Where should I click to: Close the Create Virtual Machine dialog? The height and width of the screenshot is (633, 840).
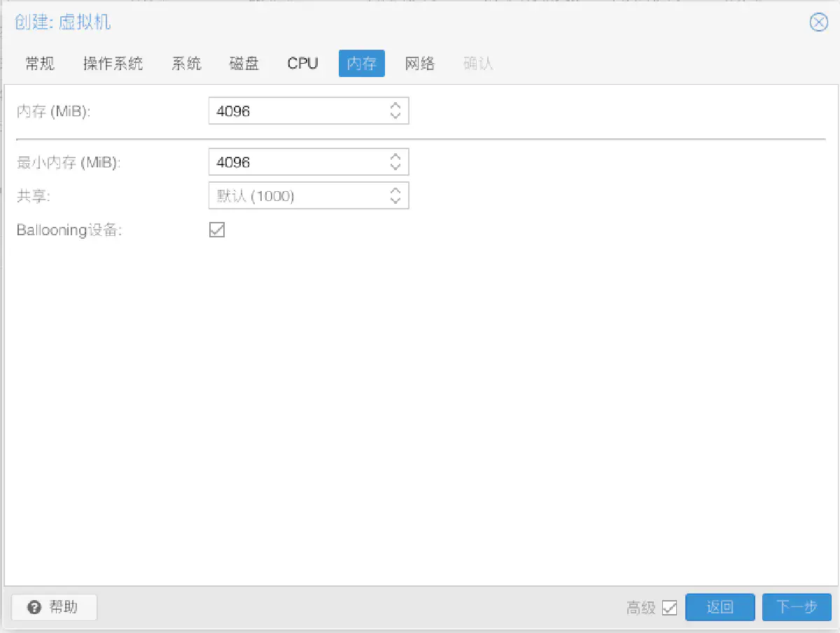coord(818,22)
